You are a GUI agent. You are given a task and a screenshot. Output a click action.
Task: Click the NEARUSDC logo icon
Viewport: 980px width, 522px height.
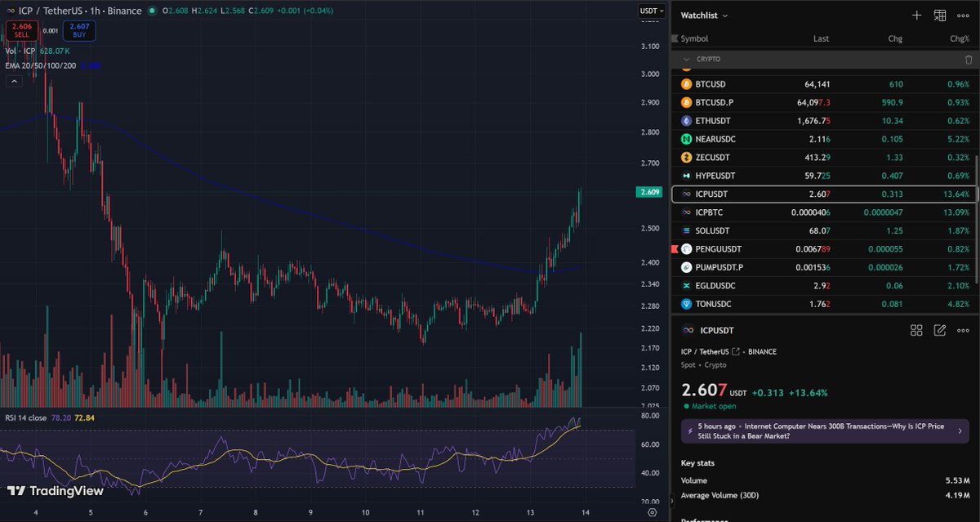tap(687, 139)
